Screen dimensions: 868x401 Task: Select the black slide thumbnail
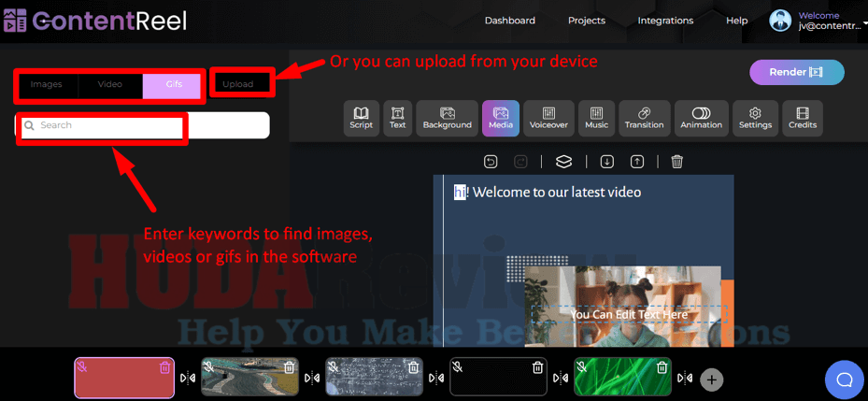pyautogui.click(x=498, y=377)
